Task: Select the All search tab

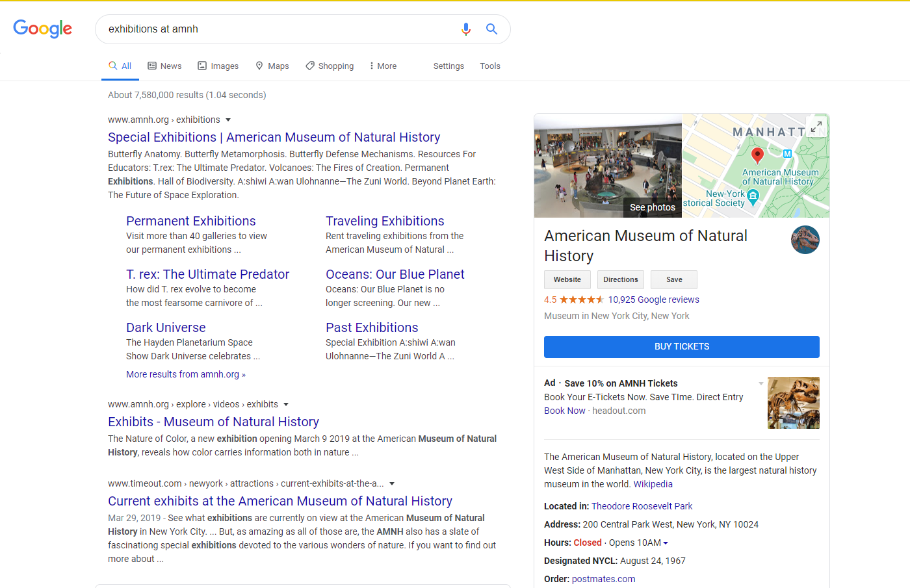Action: click(x=120, y=66)
